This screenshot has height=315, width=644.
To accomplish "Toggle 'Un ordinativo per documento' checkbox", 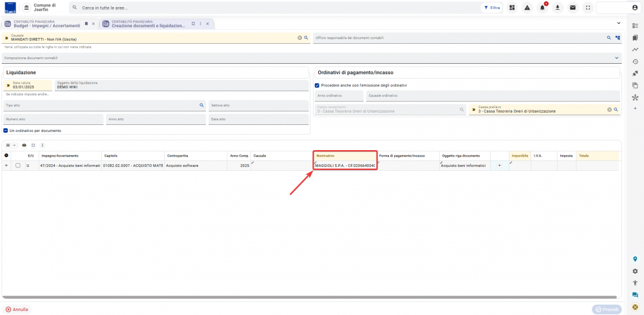I will (x=6, y=131).
